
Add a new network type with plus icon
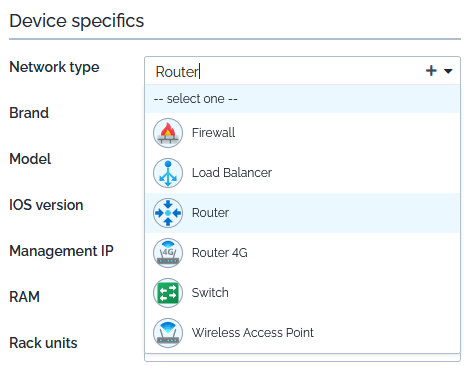pyautogui.click(x=431, y=71)
